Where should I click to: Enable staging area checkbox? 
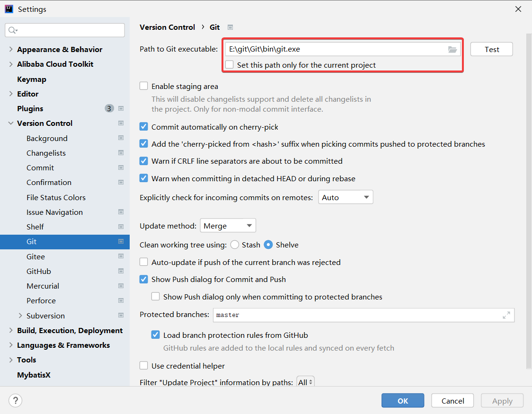tap(144, 86)
